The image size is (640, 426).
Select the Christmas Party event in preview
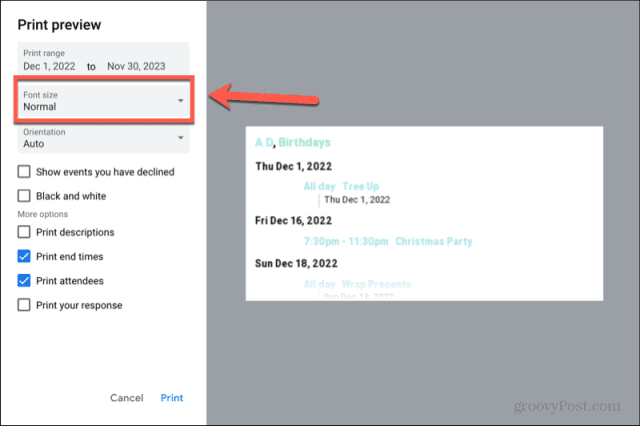[433, 241]
